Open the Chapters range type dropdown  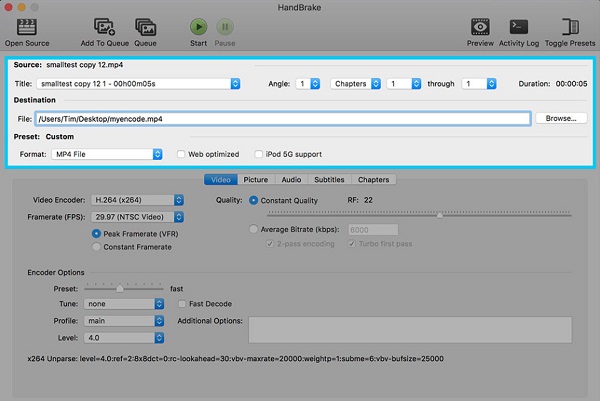pyautogui.click(x=355, y=83)
